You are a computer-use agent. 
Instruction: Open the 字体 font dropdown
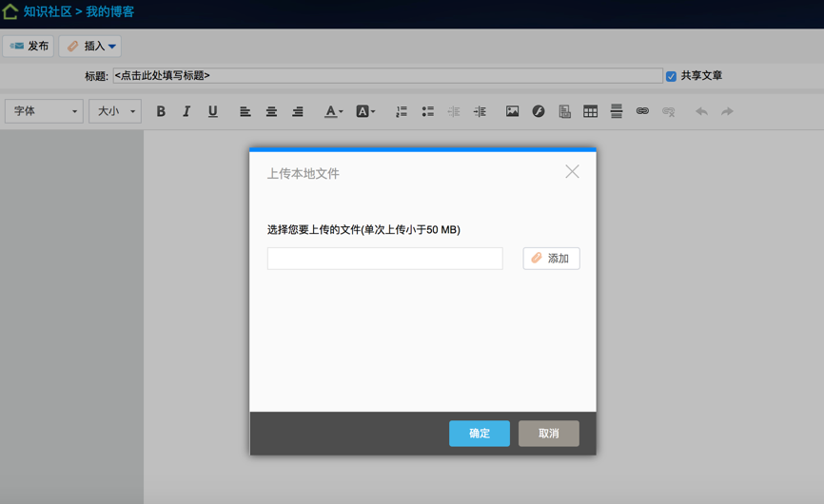[x=44, y=111]
